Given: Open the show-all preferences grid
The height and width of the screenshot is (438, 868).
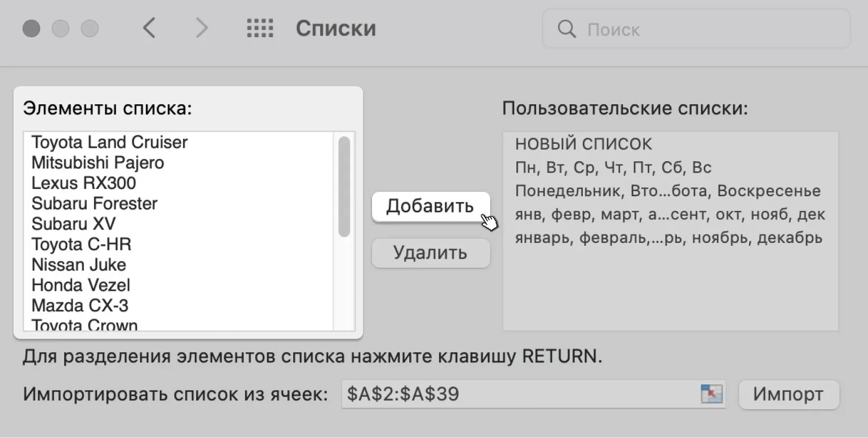Looking at the screenshot, I should tap(260, 28).
